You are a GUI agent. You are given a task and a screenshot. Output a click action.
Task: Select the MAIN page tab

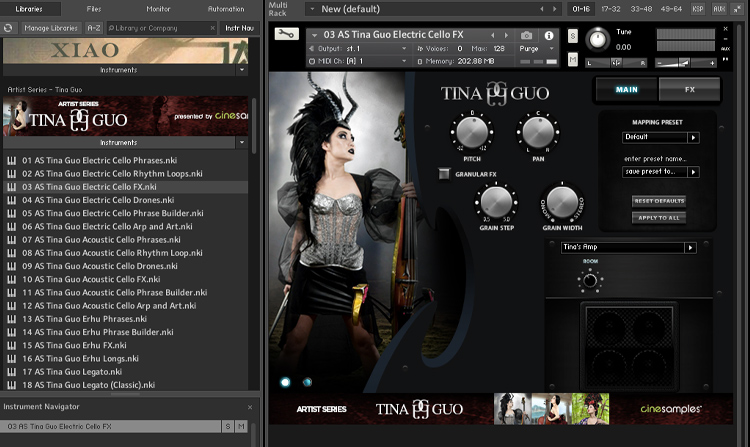pos(627,89)
